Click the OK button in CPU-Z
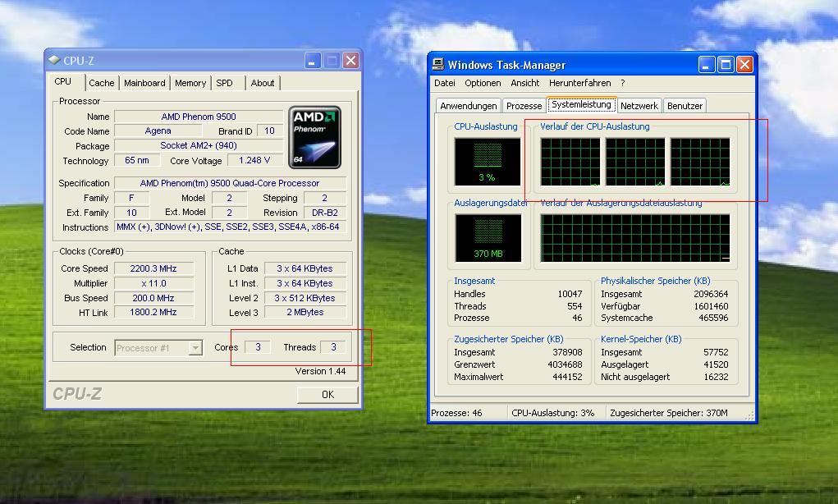This screenshot has height=504, width=838. coord(327,395)
